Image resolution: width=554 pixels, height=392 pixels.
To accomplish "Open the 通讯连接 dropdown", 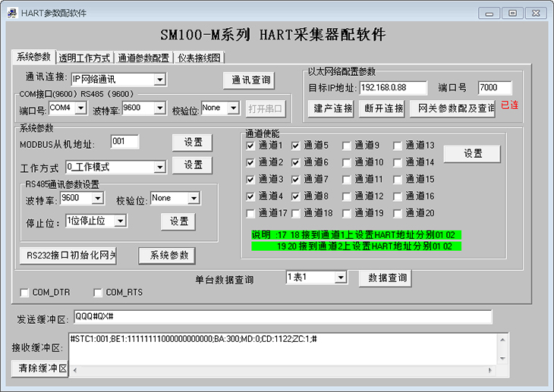I will (x=159, y=80).
